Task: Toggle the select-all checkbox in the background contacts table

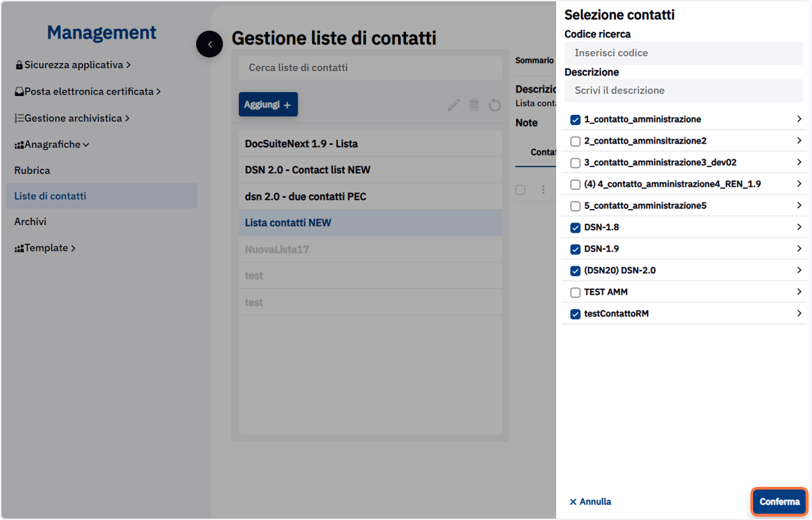Action: pyautogui.click(x=520, y=190)
